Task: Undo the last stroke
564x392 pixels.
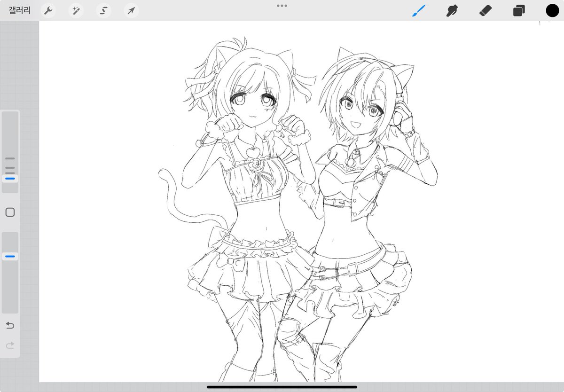Action: coord(10,325)
